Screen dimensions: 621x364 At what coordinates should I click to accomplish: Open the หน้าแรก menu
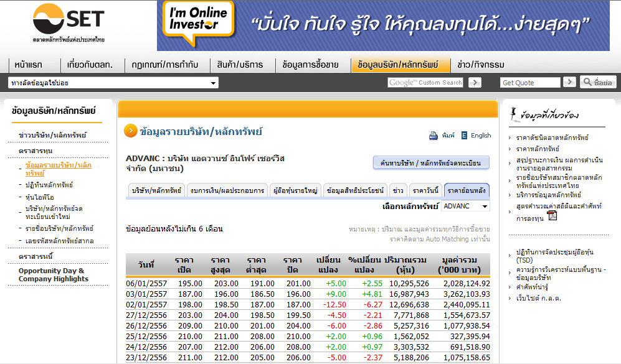pos(28,65)
